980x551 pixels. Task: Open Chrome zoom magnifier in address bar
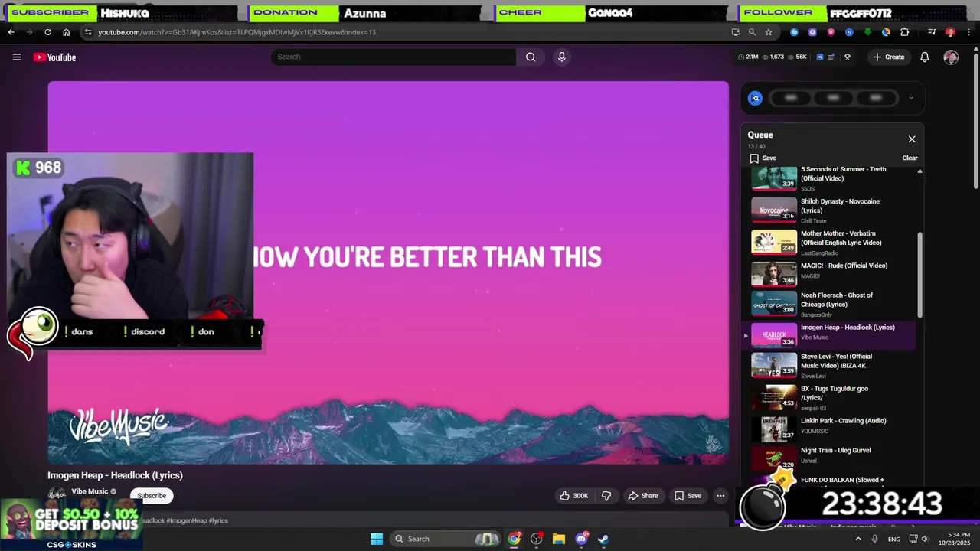(x=752, y=32)
